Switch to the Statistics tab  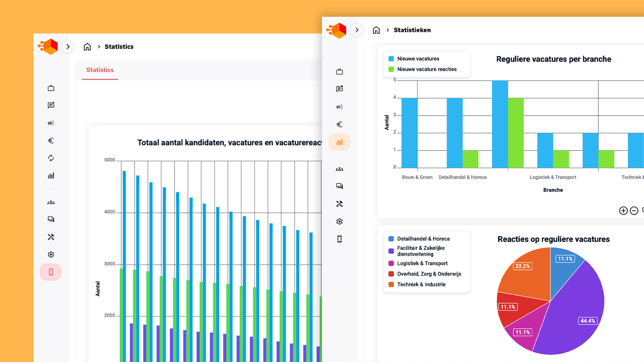(100, 70)
